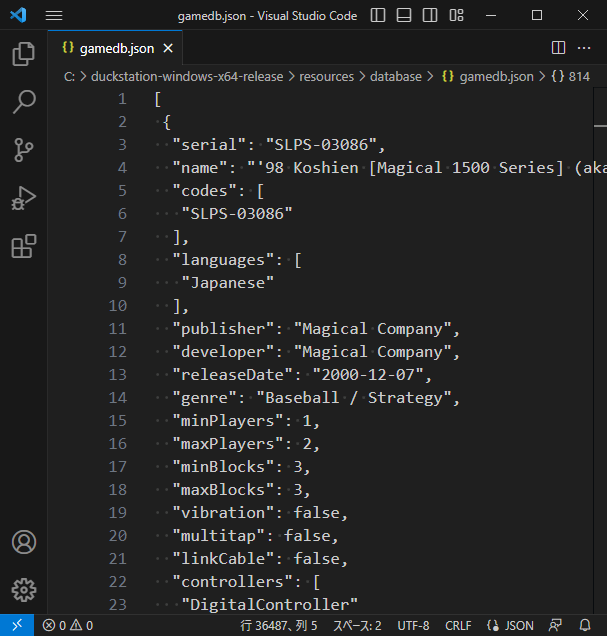Toggle the primary side bar layout icon
The height and width of the screenshot is (636, 607).
(x=378, y=15)
